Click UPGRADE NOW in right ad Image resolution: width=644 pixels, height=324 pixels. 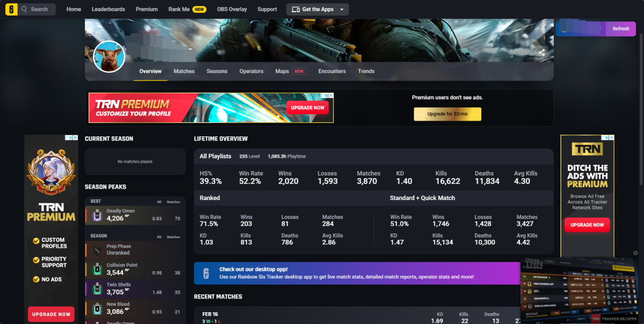click(x=587, y=225)
